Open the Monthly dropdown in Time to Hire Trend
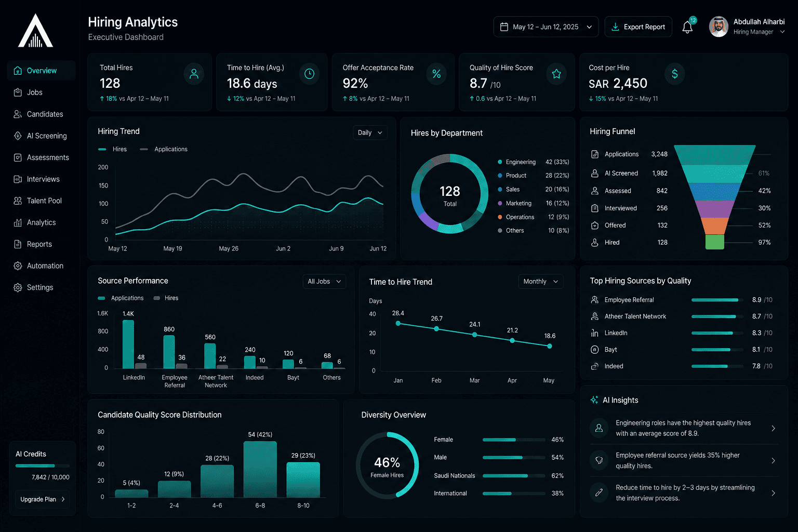Screen dimensions: 798x532 click(x=541, y=282)
